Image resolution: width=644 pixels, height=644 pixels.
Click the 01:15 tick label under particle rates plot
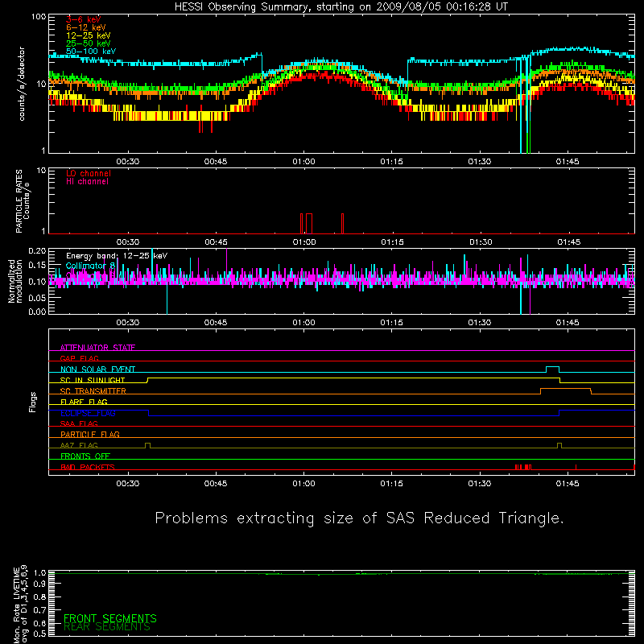click(x=392, y=242)
